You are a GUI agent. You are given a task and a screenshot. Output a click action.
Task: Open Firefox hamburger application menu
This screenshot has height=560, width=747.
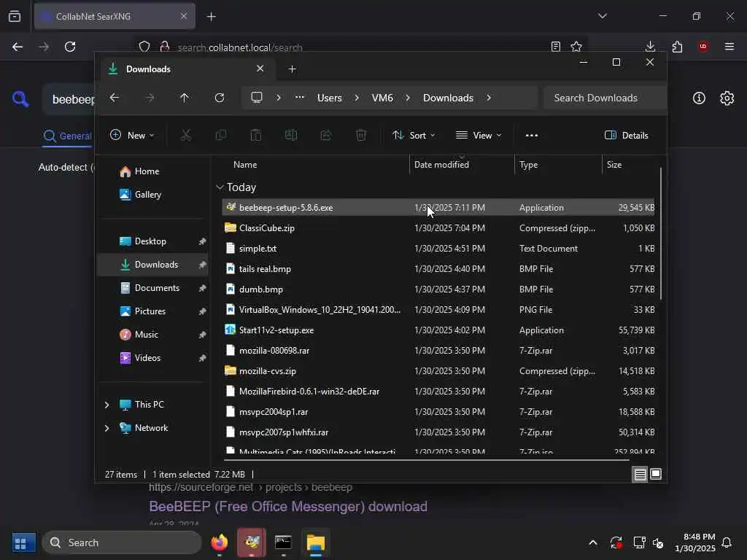tap(729, 47)
